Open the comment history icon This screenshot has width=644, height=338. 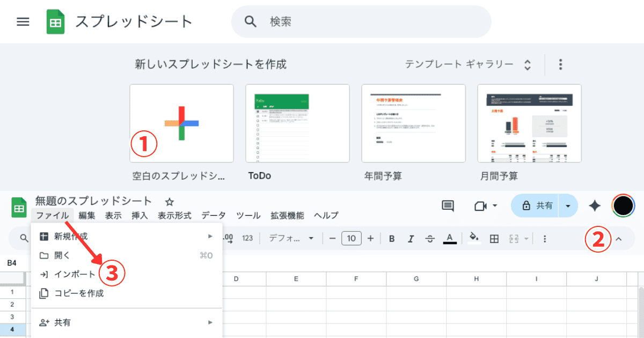pyautogui.click(x=448, y=206)
